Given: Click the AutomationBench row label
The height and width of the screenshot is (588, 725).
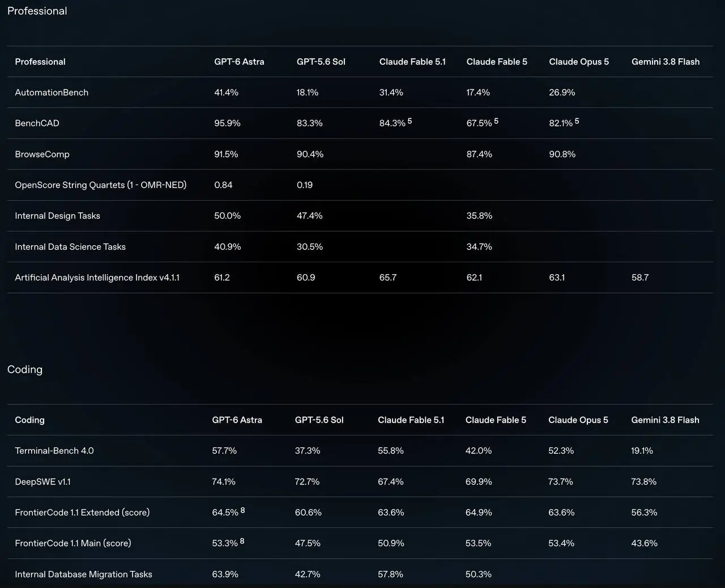Looking at the screenshot, I should [x=52, y=92].
